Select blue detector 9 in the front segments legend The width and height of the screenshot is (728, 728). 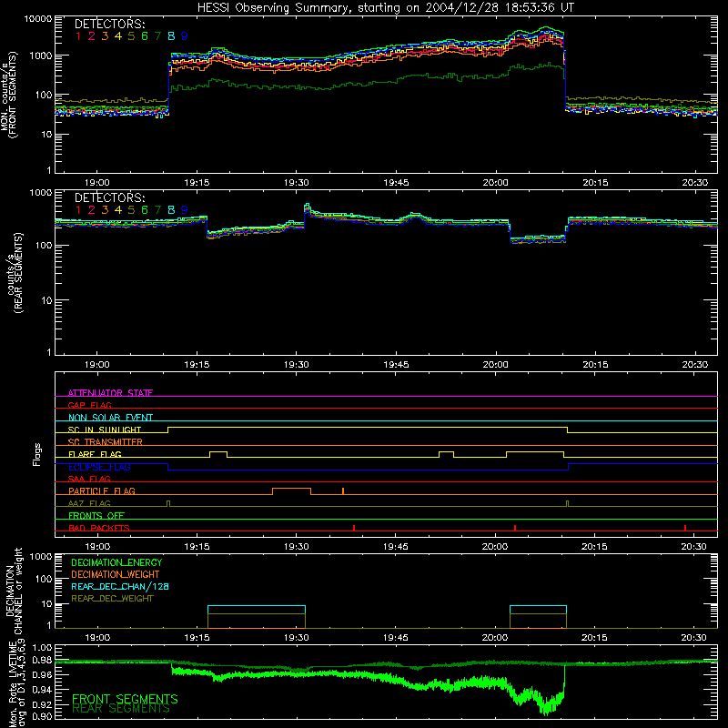coord(185,36)
